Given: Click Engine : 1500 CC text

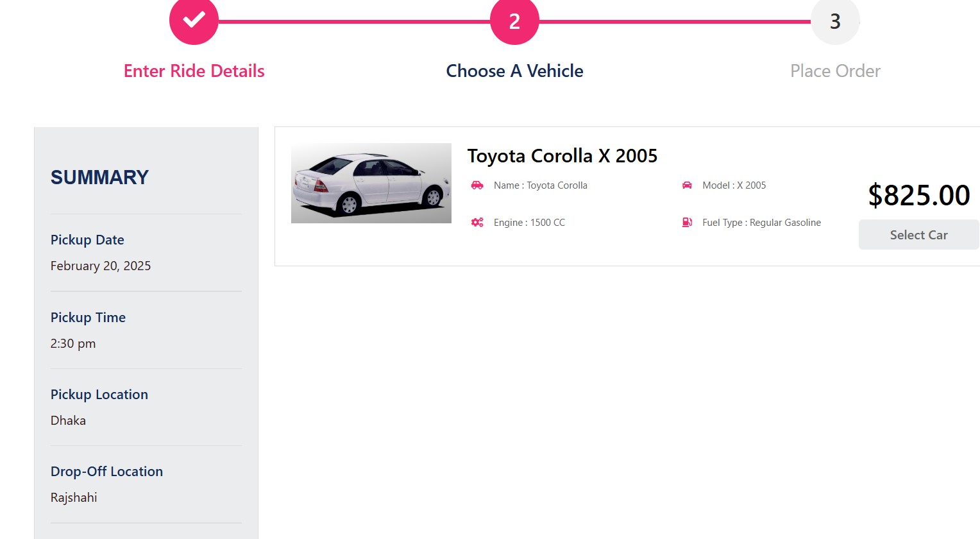Looking at the screenshot, I should [529, 223].
